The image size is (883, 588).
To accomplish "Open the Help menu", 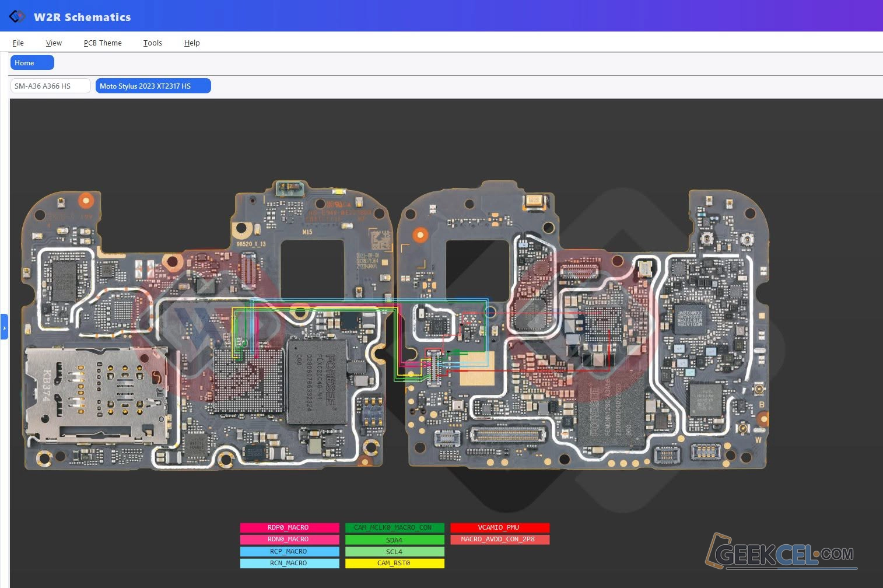I will 192,43.
